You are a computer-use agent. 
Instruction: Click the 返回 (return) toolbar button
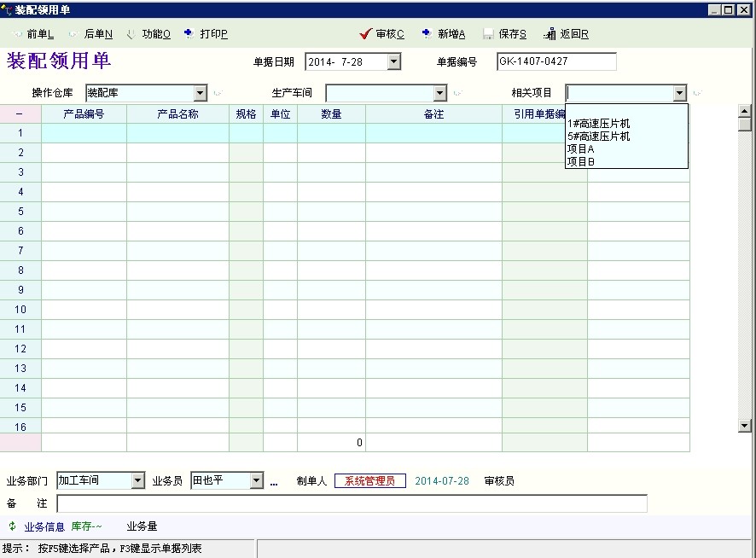(x=567, y=34)
